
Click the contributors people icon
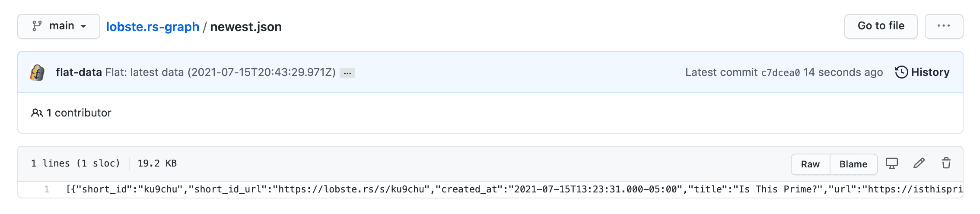coord(37,113)
